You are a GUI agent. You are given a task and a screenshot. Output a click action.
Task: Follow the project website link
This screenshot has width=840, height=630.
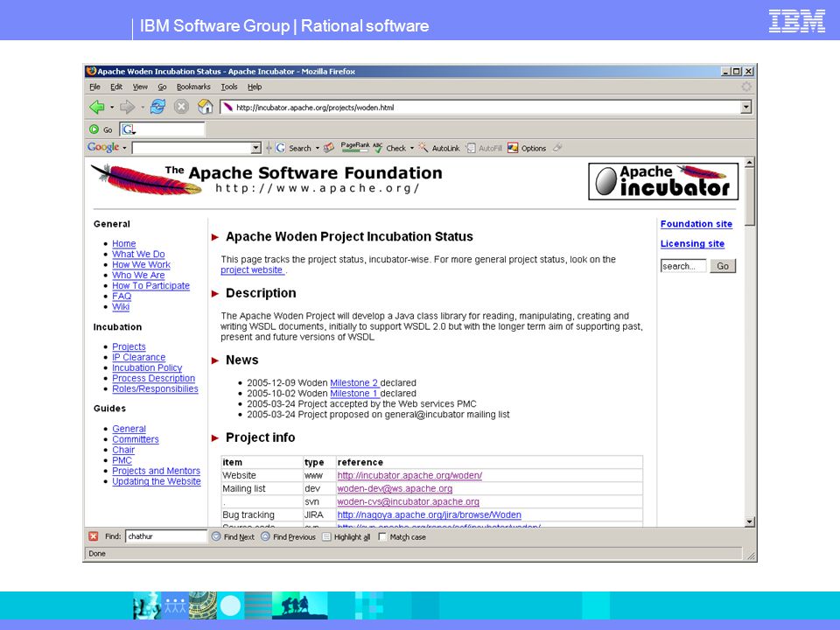[x=252, y=270]
